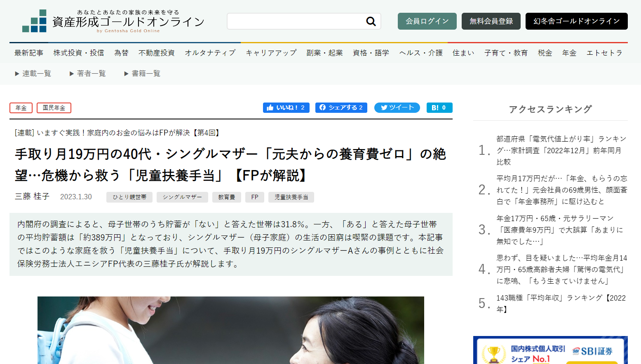Open ranking 5 article 143職種「平均年収」ランキング
This screenshot has width=641, height=364.
tap(561, 303)
